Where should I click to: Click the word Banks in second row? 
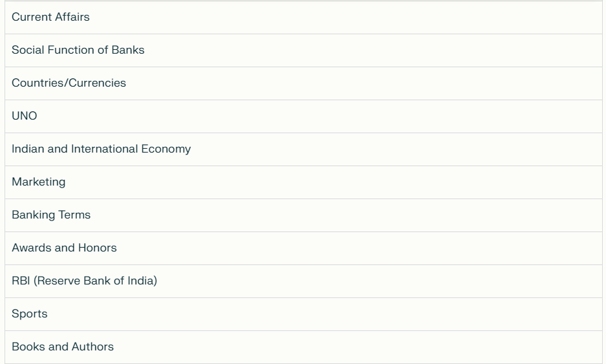click(x=128, y=50)
